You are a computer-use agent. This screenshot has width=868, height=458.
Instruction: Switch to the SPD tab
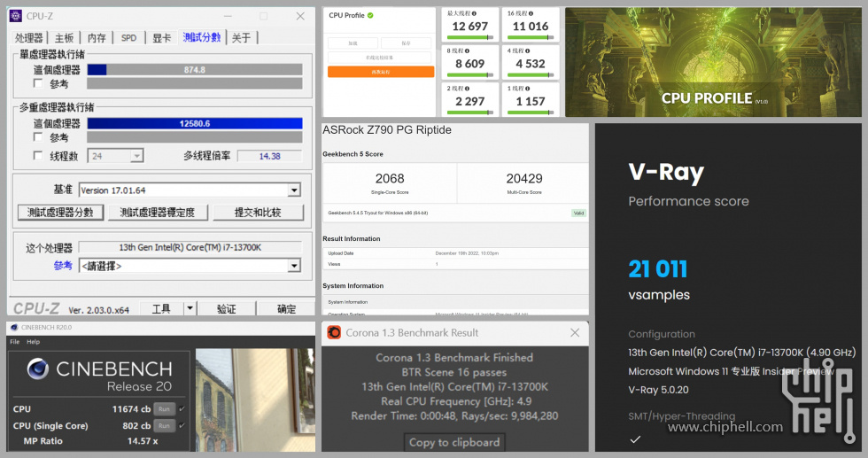click(129, 38)
